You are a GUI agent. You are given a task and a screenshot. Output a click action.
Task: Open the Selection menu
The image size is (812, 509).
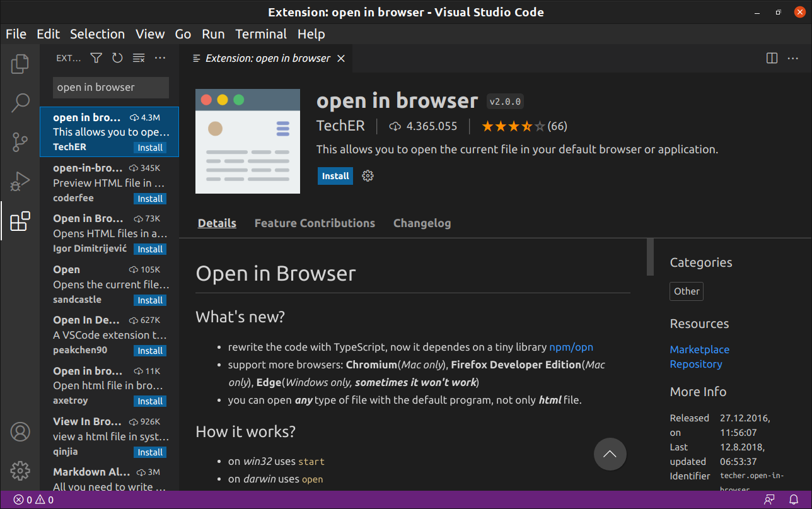[x=97, y=34]
